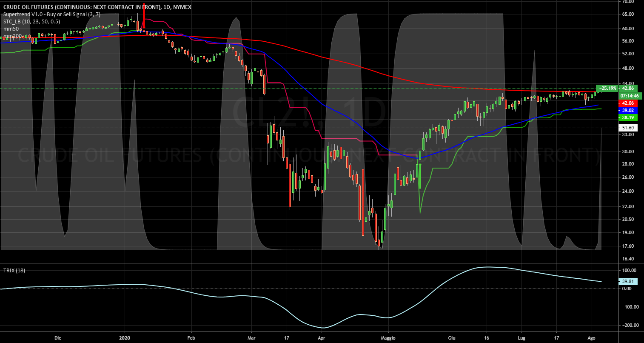Click the Maggio date label
This screenshot has height=343, width=644.
coord(388,338)
